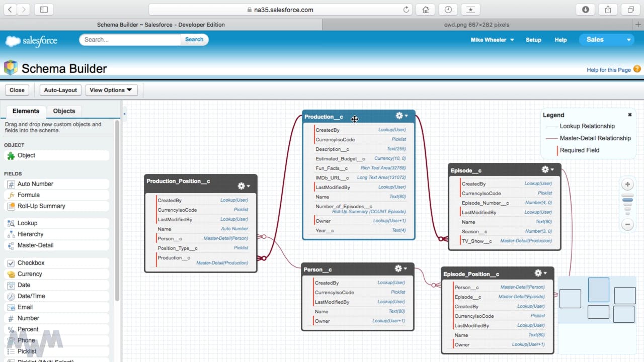Screen dimensions: 644x362
Task: Select the Formula field icon
Action: pos(11,195)
